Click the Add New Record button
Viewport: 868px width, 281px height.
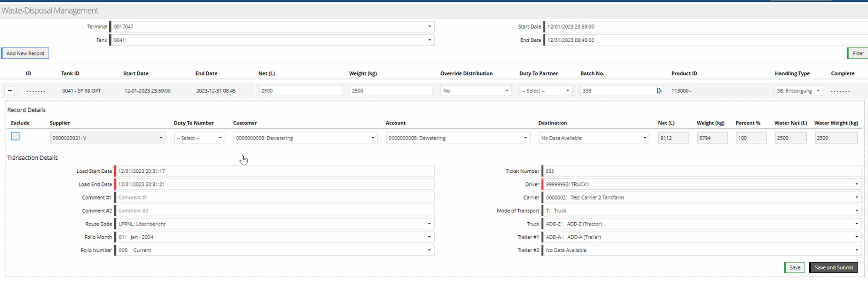point(25,53)
